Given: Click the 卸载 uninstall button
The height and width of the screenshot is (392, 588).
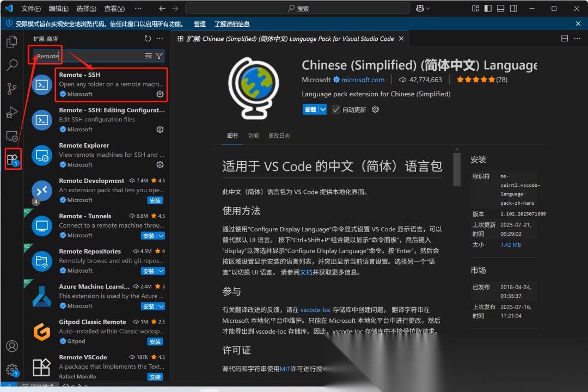Looking at the screenshot, I should [310, 109].
